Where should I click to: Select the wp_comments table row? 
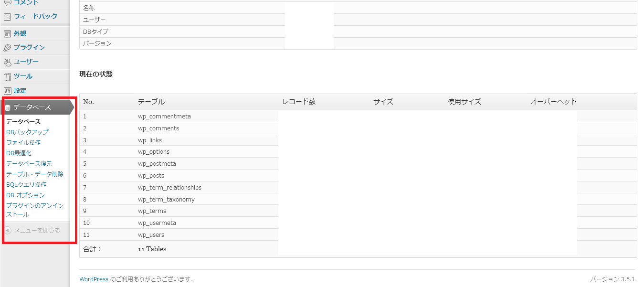tap(358, 128)
